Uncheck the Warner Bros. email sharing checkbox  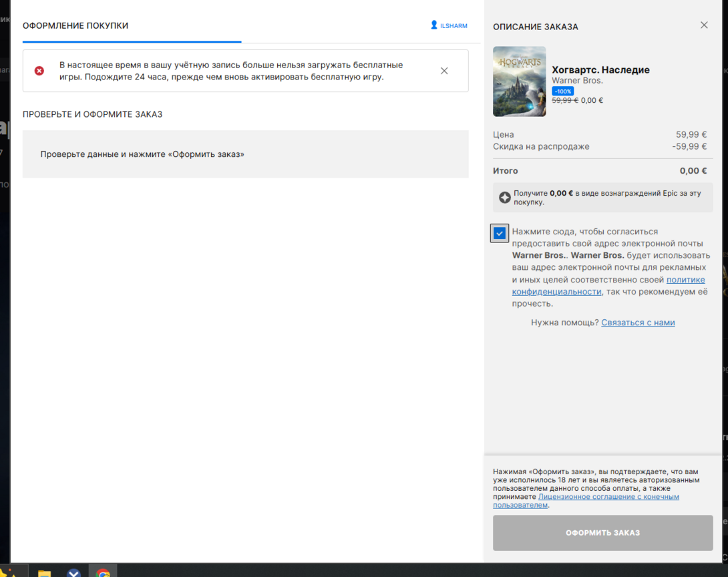[500, 233]
